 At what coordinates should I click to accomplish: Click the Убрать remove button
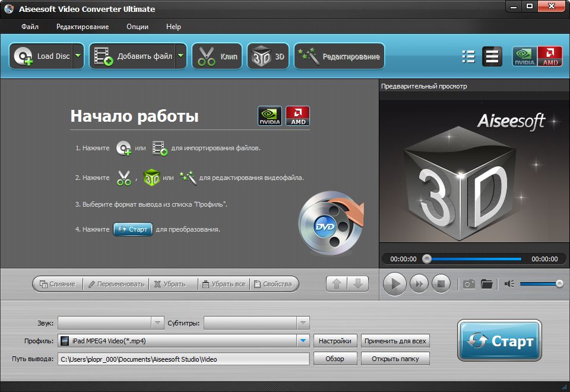(x=170, y=284)
